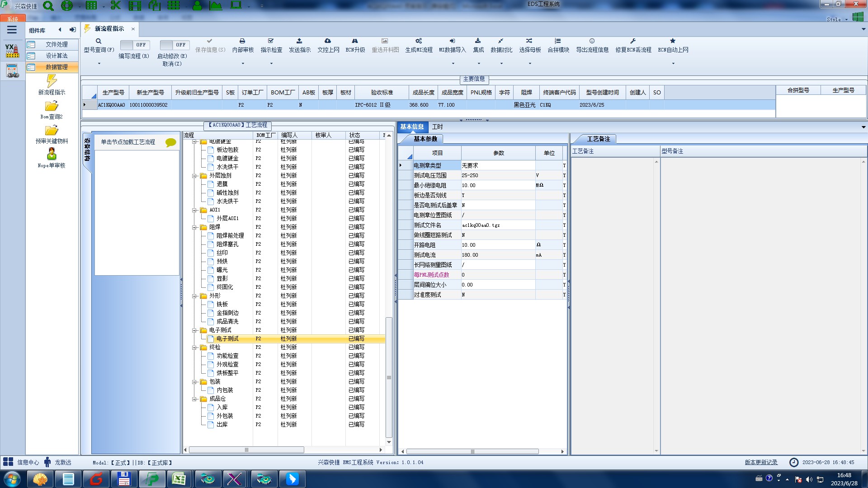
Task: Click the 导出流程信息 smiley icon
Action: coord(592,41)
